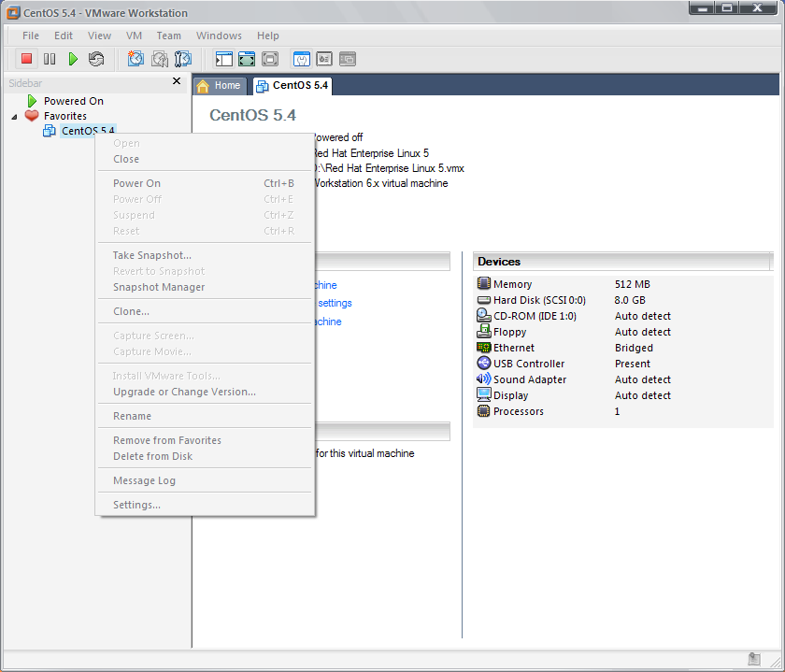Open Snapshot Manager from the toolbar
The image size is (785, 672).
click(x=183, y=59)
